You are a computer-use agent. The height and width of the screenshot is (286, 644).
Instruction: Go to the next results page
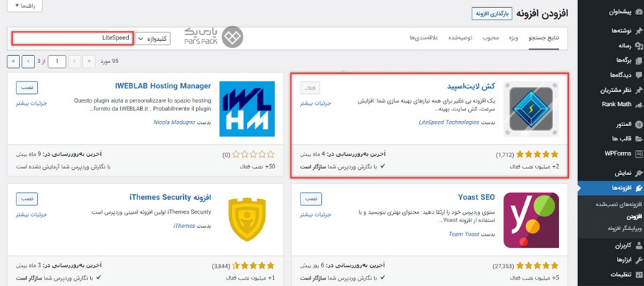(28, 62)
